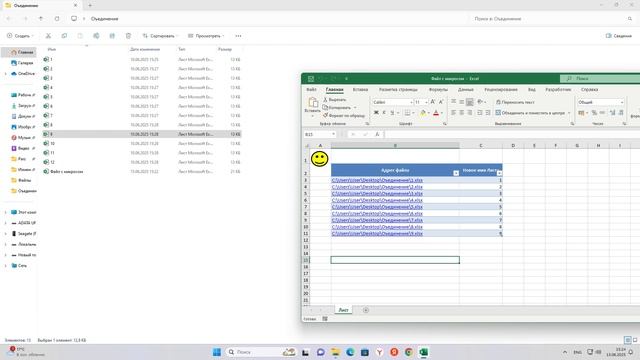Open the hyperlink ending in 5.xlsx
The width and height of the screenshot is (640, 360).
click(x=377, y=207)
